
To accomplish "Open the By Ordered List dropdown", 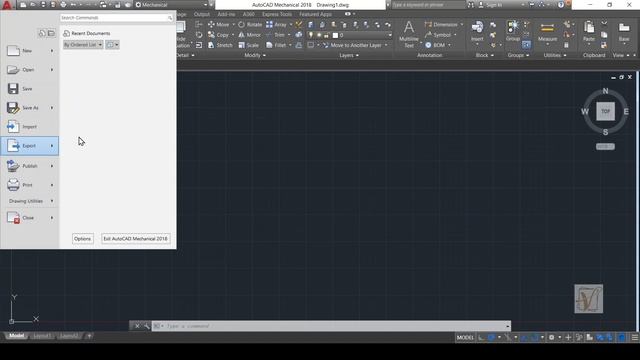I will coord(83,45).
